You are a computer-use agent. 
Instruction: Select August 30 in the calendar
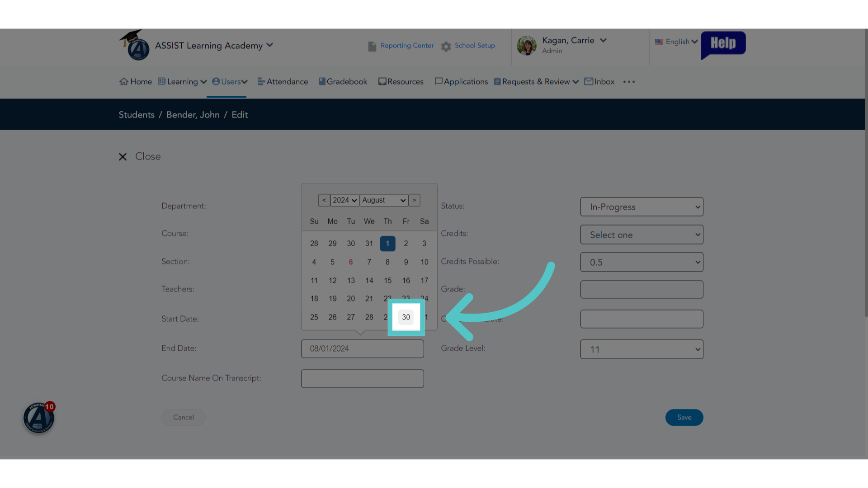tap(406, 317)
